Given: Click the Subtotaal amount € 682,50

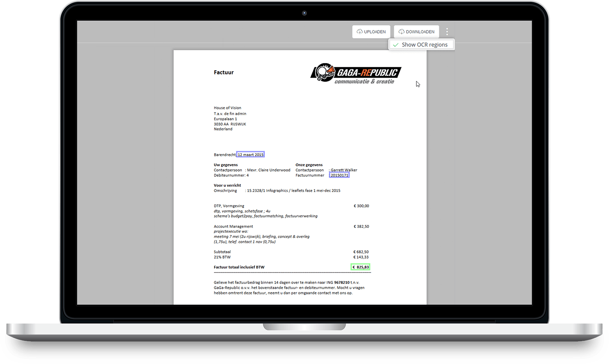Looking at the screenshot, I should [361, 252].
